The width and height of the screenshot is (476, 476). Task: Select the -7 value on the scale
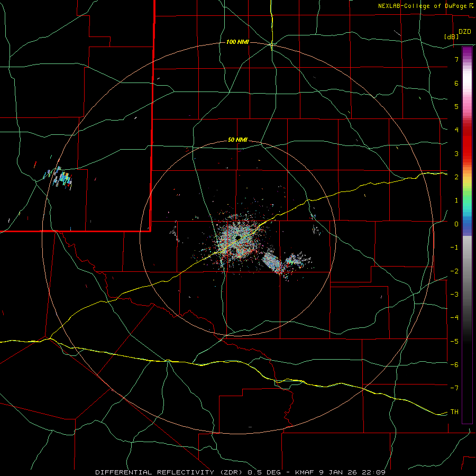pos(454,388)
